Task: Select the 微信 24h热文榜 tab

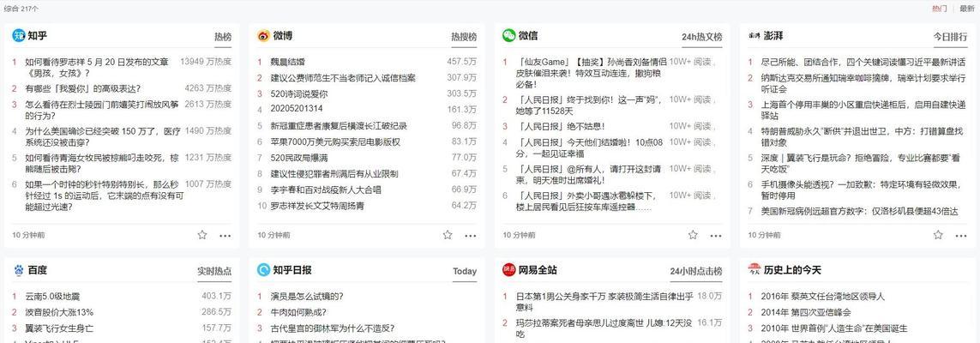Action: pos(702,38)
